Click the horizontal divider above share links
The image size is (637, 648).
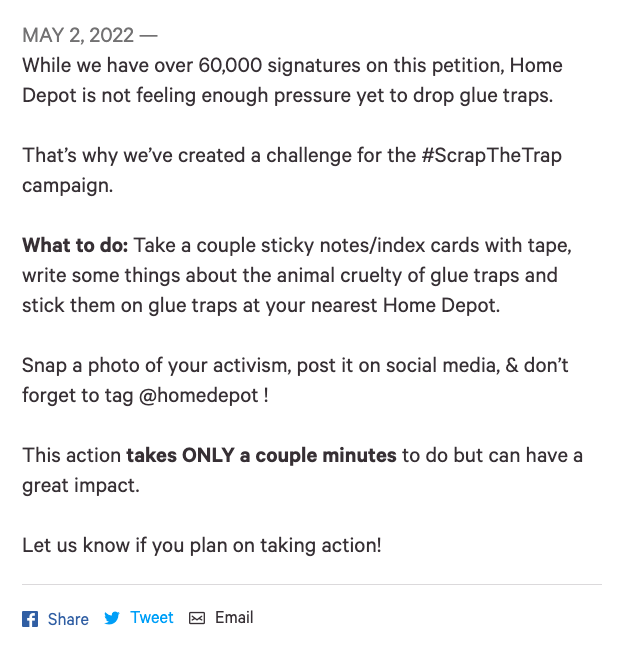[312, 584]
